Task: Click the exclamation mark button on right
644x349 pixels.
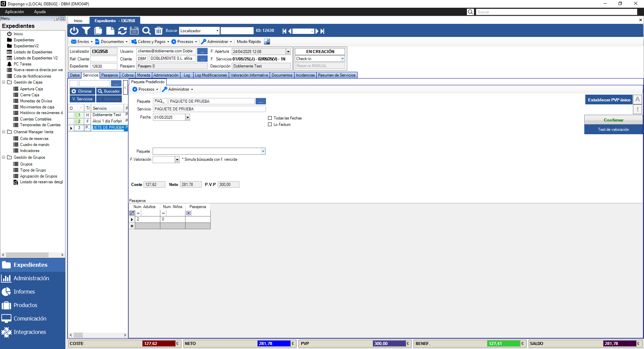Action: click(638, 109)
